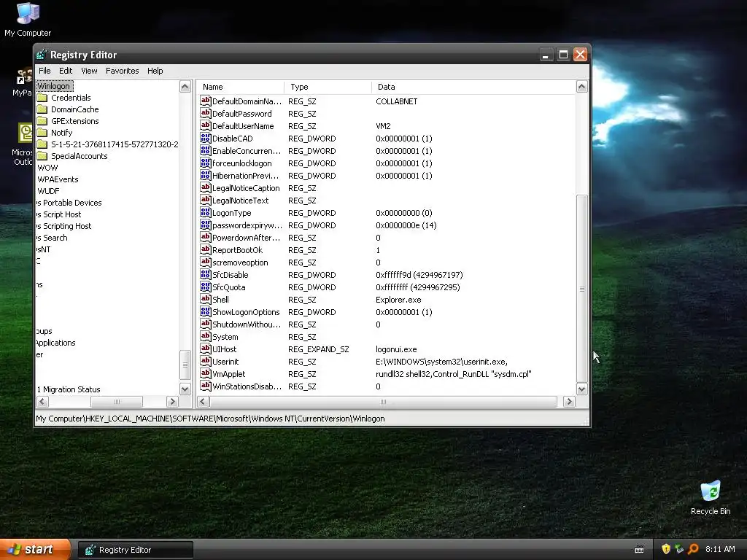Select the WUDF tree key
This screenshot has width=747, height=560.
pyautogui.click(x=49, y=191)
